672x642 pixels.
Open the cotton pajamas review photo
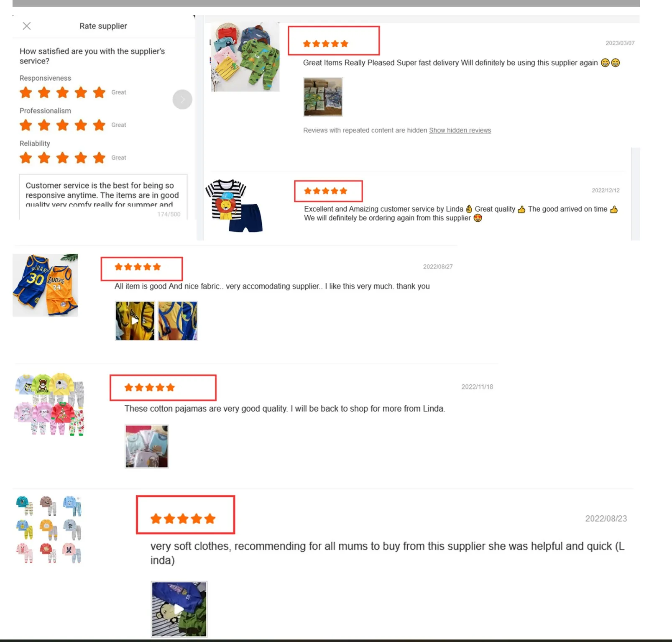(147, 446)
